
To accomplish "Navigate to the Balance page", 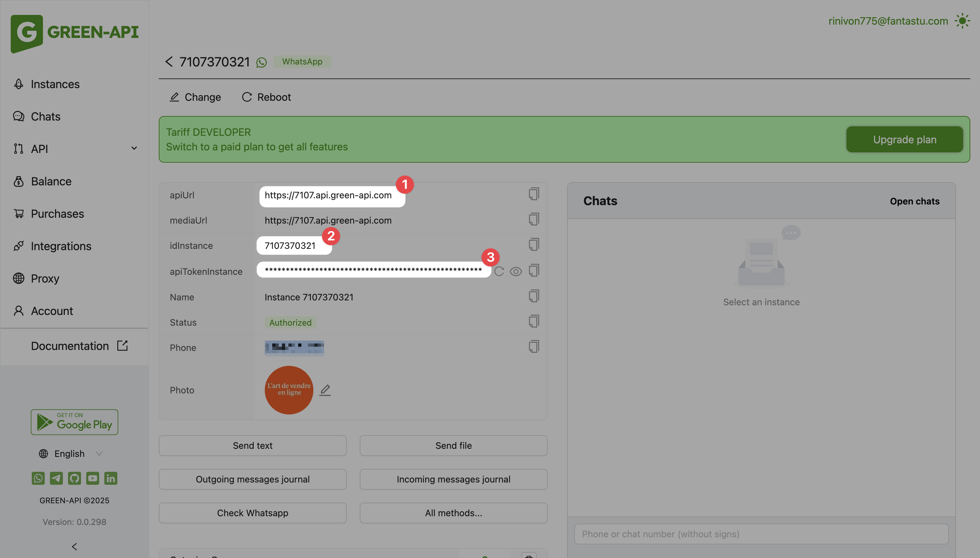I will pyautogui.click(x=51, y=181).
